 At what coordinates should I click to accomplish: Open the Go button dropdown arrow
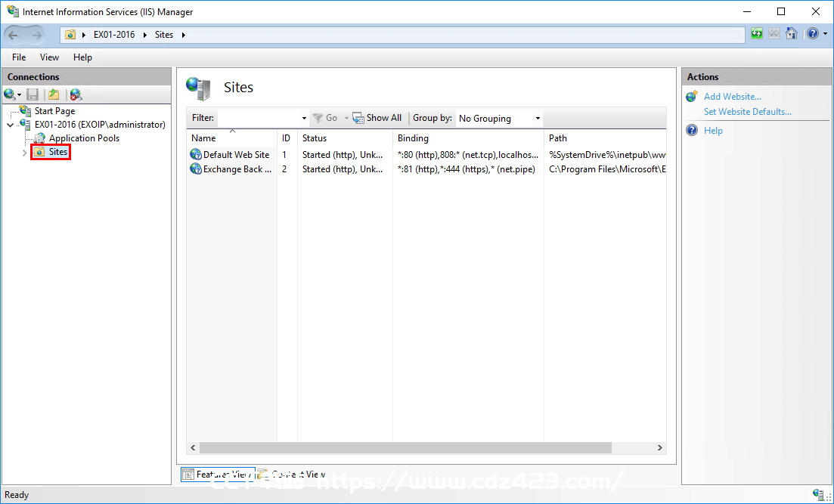346,118
